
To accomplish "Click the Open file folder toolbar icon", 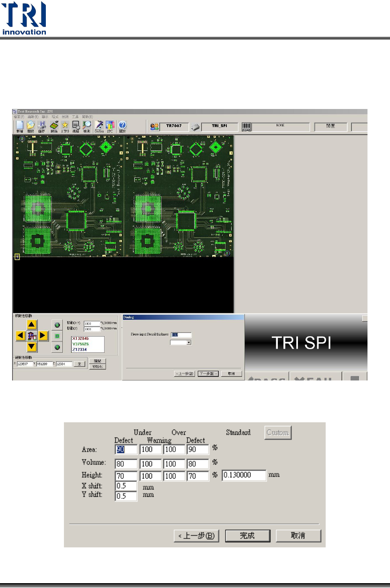I will 31,126.
